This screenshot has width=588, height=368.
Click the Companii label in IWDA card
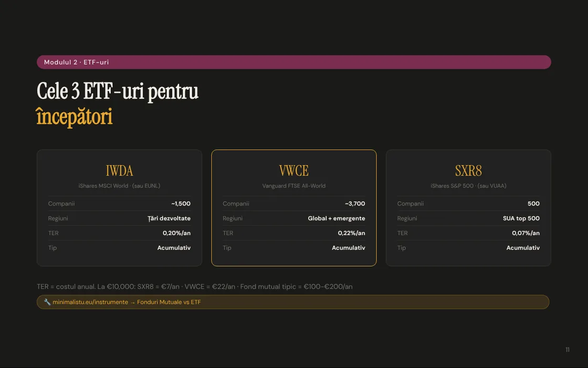61,203
